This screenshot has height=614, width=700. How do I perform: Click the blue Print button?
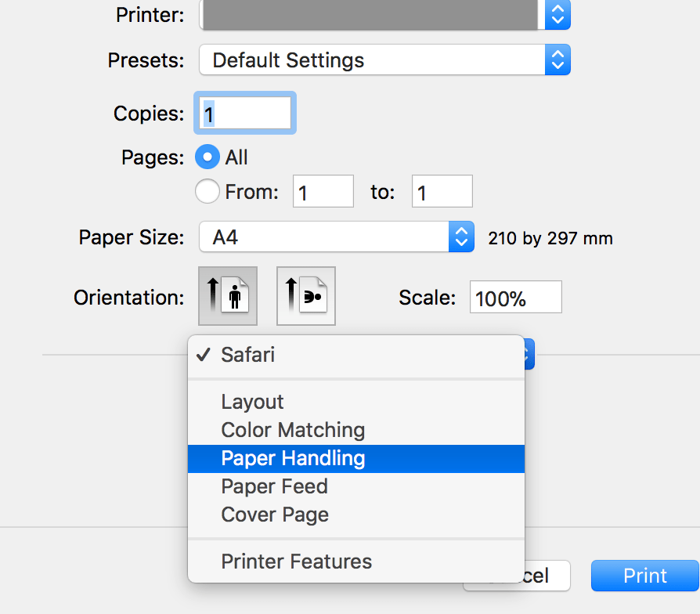pos(644,576)
